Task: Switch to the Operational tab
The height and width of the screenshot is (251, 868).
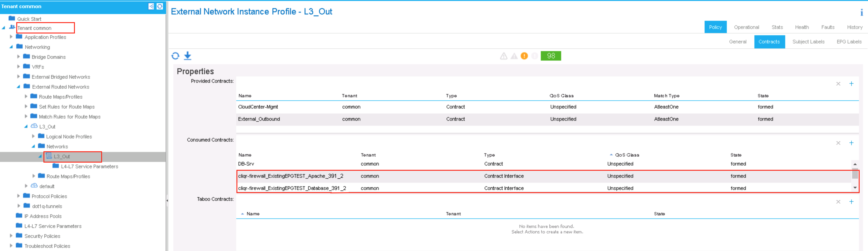Action: point(746,27)
